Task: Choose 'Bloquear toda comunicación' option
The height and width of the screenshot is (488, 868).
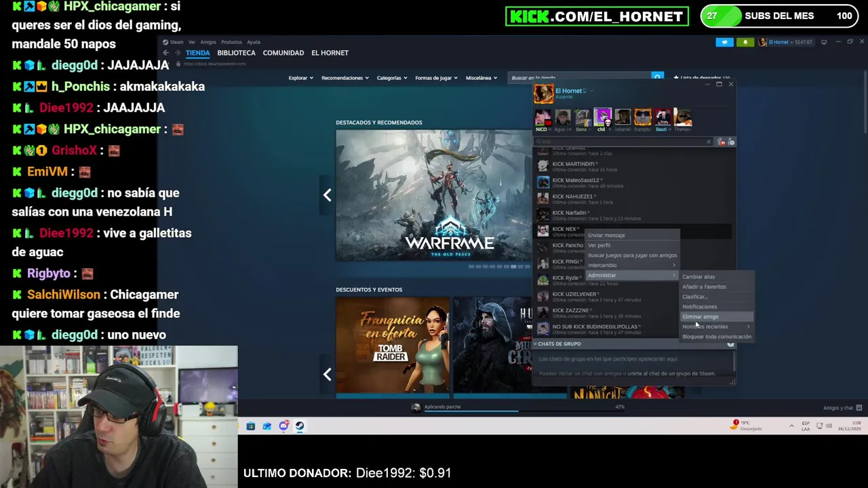Action: 717,337
